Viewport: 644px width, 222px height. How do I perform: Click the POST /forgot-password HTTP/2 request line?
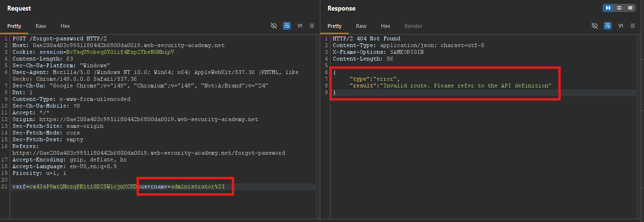pos(60,39)
